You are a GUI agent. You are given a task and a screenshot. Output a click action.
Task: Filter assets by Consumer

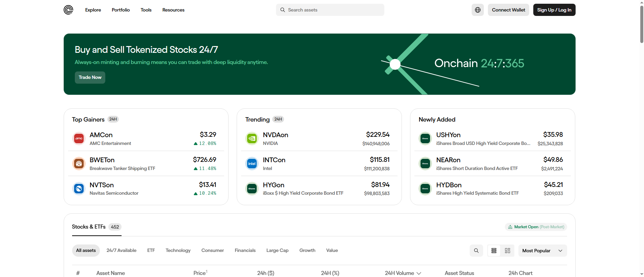(x=213, y=251)
